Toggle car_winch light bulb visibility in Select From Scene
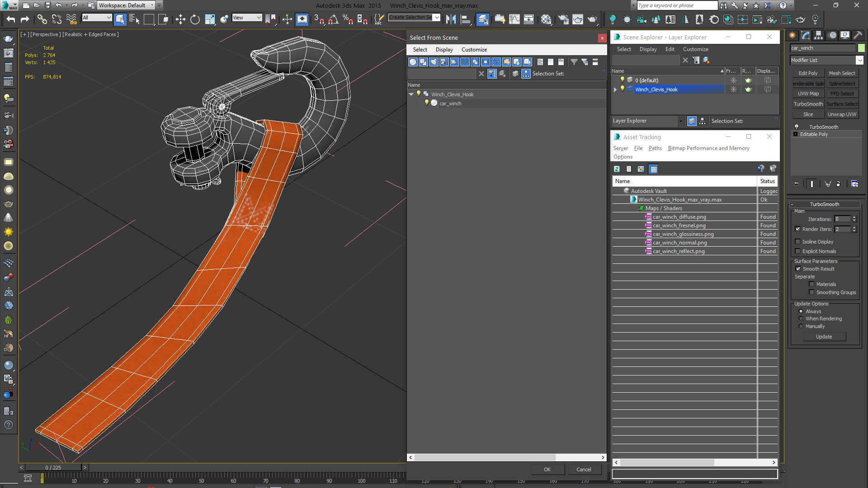868x488 pixels. (426, 103)
